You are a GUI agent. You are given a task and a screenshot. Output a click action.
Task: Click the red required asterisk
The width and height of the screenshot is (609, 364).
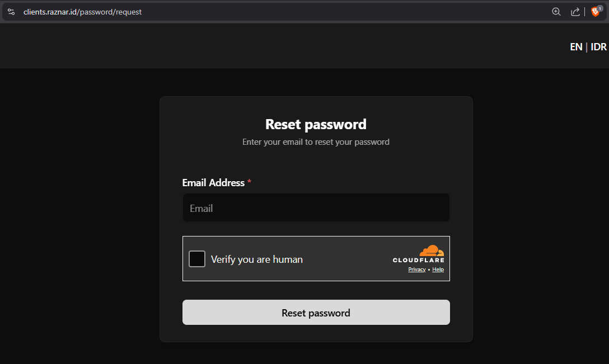pyautogui.click(x=249, y=182)
